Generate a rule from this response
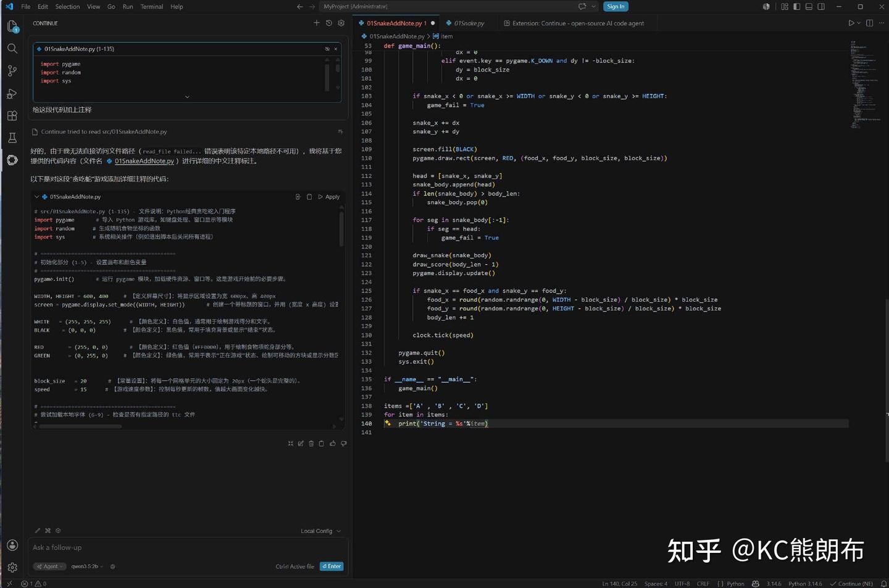The height and width of the screenshot is (588, 889). point(301,444)
